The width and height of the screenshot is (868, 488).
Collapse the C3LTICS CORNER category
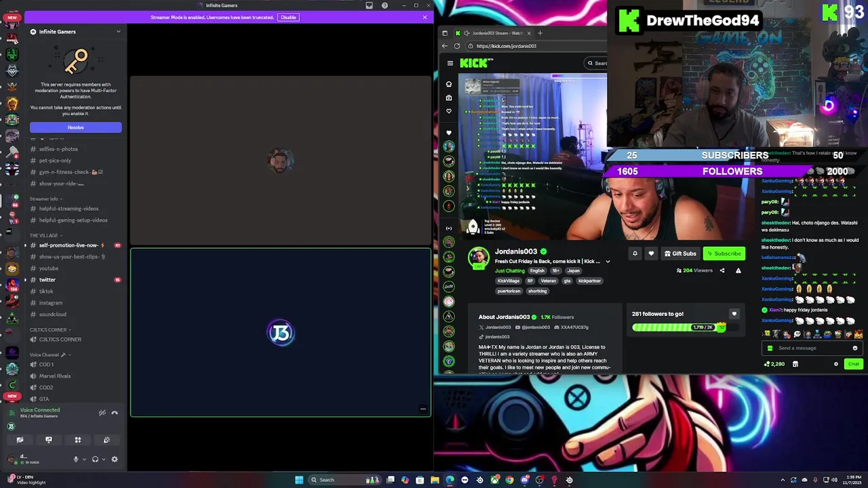[x=50, y=330]
